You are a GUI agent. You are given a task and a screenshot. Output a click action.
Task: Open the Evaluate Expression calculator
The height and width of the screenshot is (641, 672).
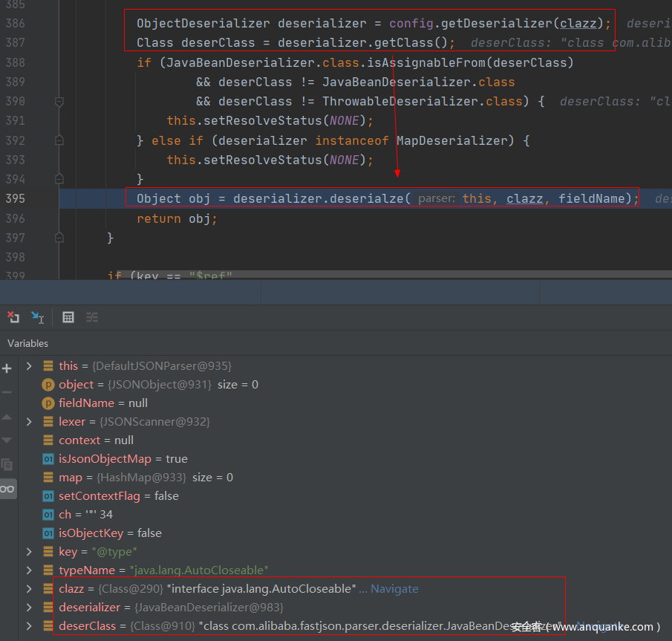click(x=68, y=317)
